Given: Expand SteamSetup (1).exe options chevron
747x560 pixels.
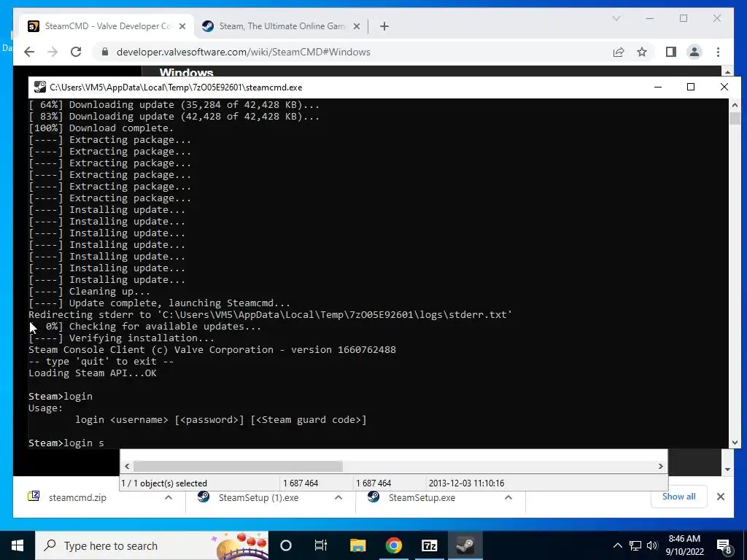Looking at the screenshot, I should coord(338,497).
